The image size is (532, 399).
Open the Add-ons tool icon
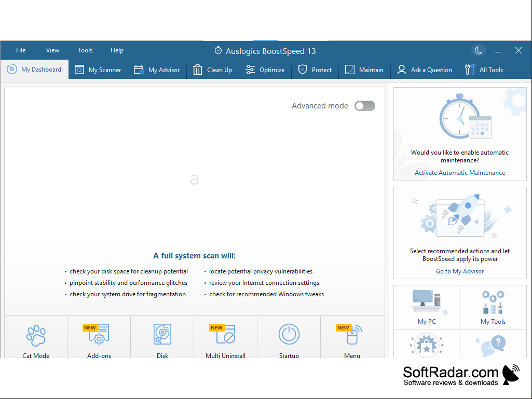pyautogui.click(x=99, y=334)
